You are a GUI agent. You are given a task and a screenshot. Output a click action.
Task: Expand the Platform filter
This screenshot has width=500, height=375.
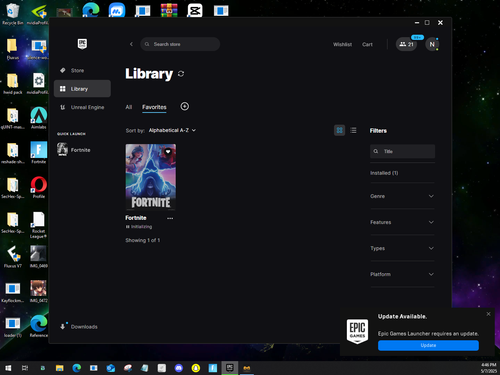tap(402, 274)
